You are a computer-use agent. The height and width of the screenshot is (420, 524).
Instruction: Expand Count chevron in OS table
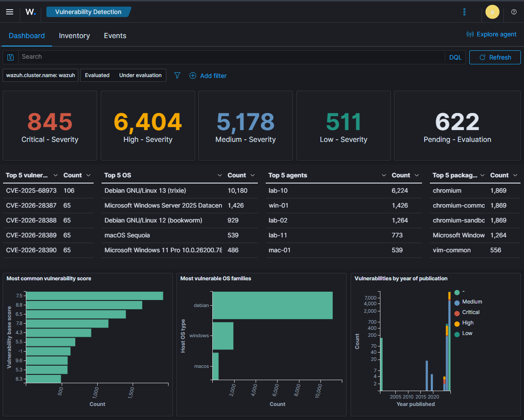[253, 175]
